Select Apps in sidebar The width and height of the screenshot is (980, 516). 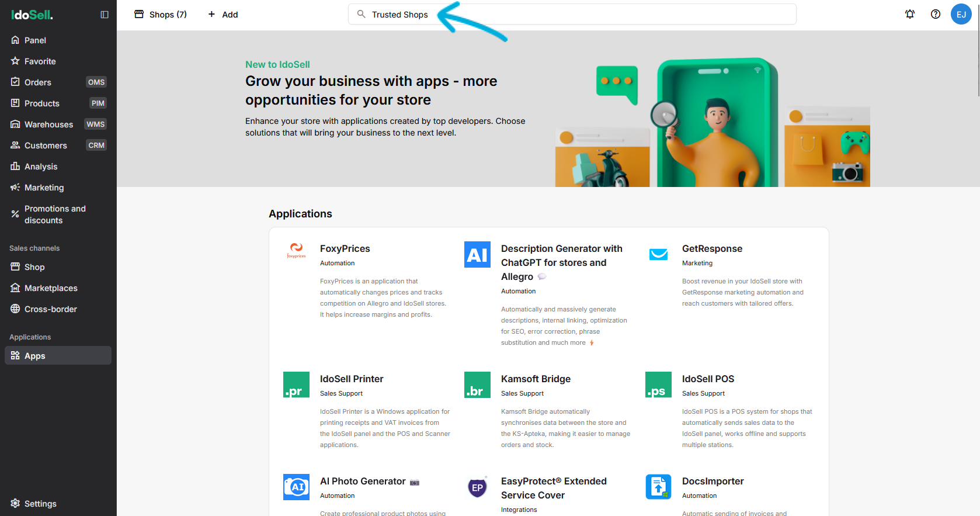(x=58, y=355)
